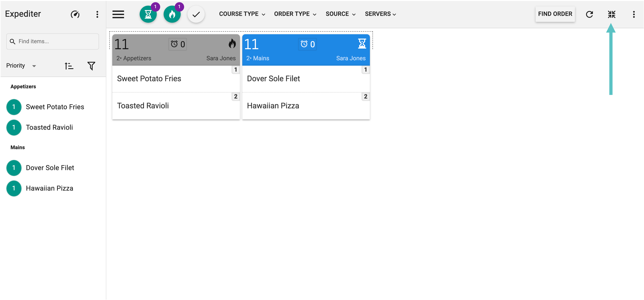
Task: Open Expediter panel three-dot menu
Action: coord(97,14)
